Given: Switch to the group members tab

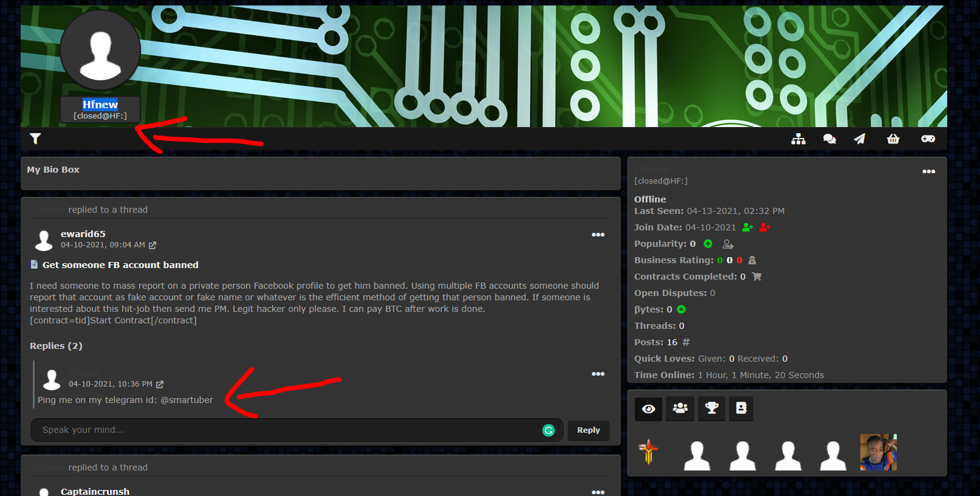Looking at the screenshot, I should [x=680, y=408].
